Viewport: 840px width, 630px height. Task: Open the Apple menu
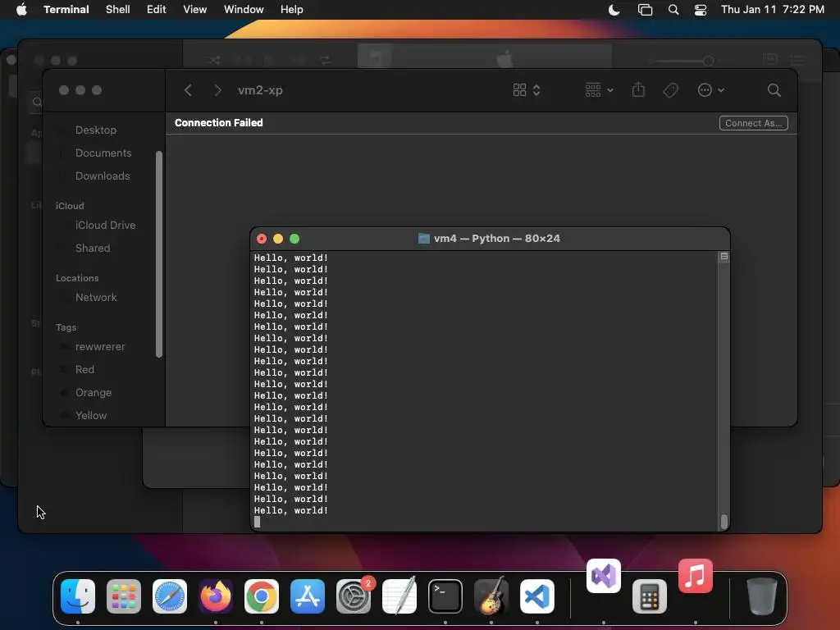[x=21, y=10]
